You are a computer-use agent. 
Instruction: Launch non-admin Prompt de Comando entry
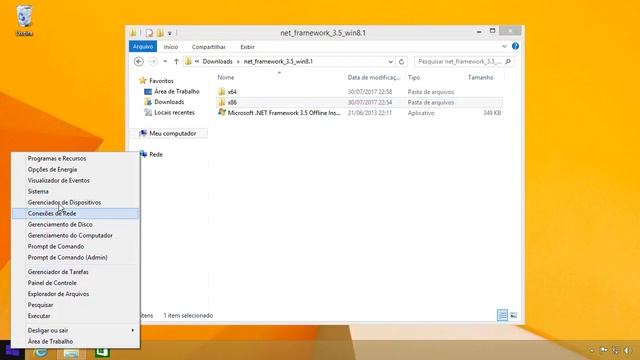pos(76,247)
